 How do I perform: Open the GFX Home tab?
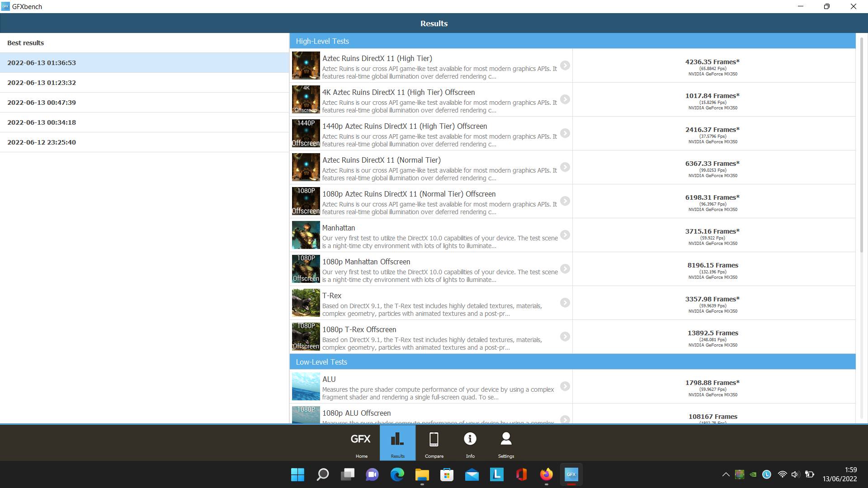(361, 443)
